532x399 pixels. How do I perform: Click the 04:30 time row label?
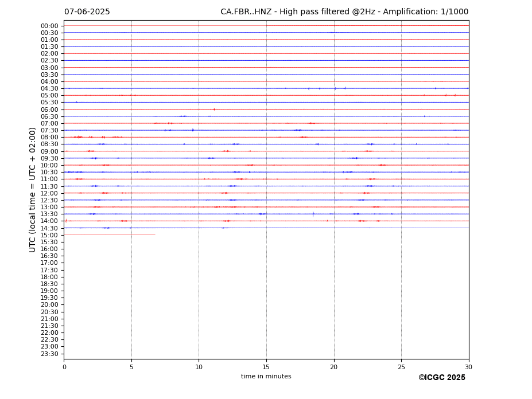pos(49,88)
